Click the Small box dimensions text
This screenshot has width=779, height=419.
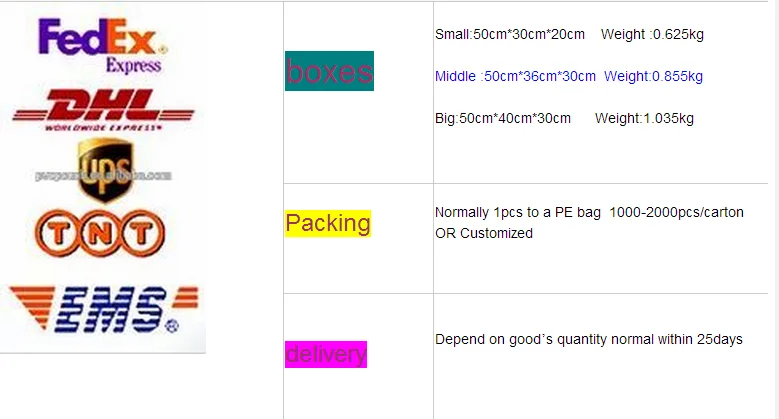click(510, 35)
